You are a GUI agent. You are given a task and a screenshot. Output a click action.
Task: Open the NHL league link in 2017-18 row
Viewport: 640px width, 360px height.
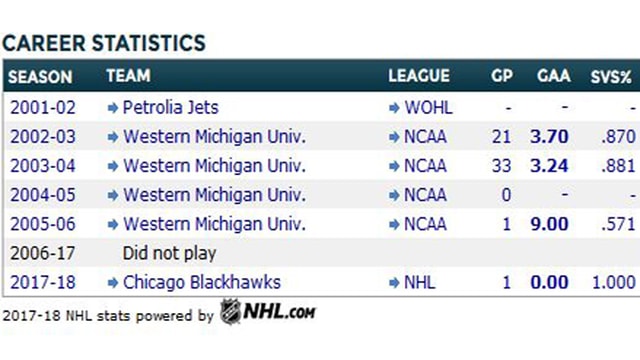tap(420, 282)
